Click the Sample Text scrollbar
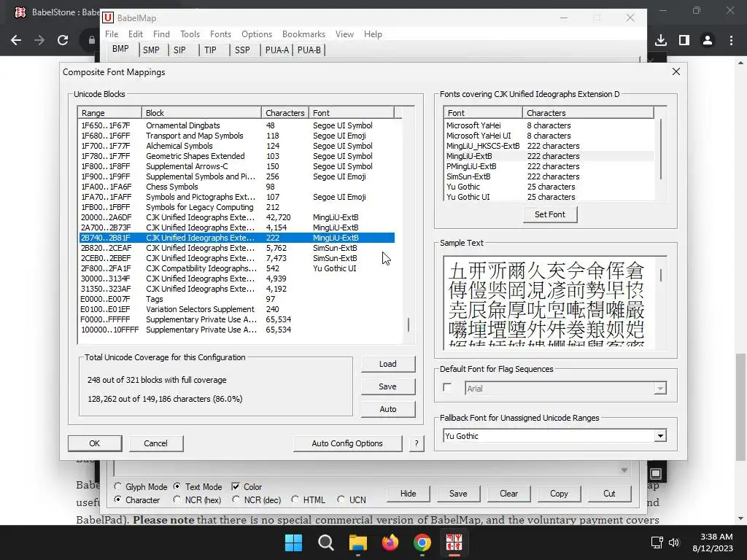 661,275
